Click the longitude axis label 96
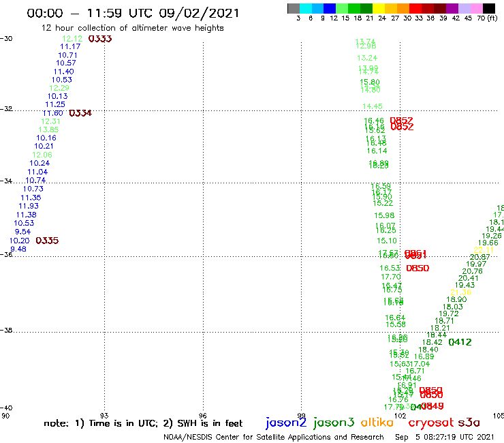Viewport: 504px width, 443px height. click(x=202, y=416)
